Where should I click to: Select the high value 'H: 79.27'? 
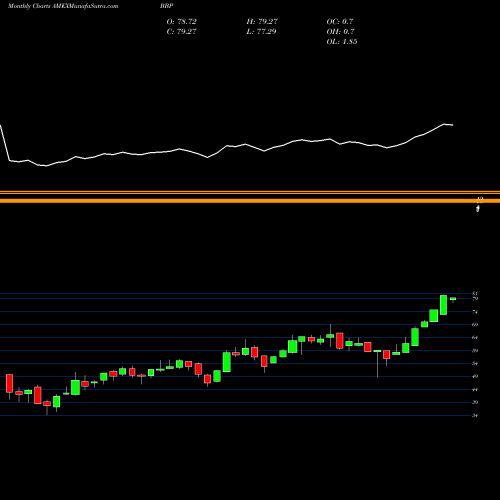[262, 22]
